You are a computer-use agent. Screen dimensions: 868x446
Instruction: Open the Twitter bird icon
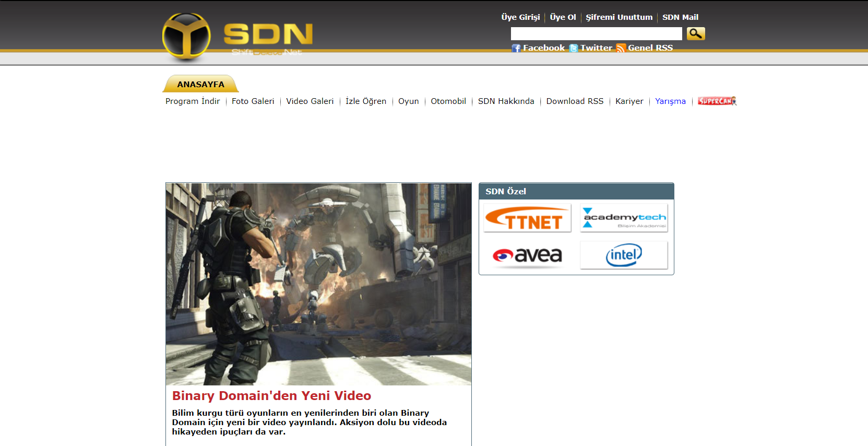(x=574, y=48)
